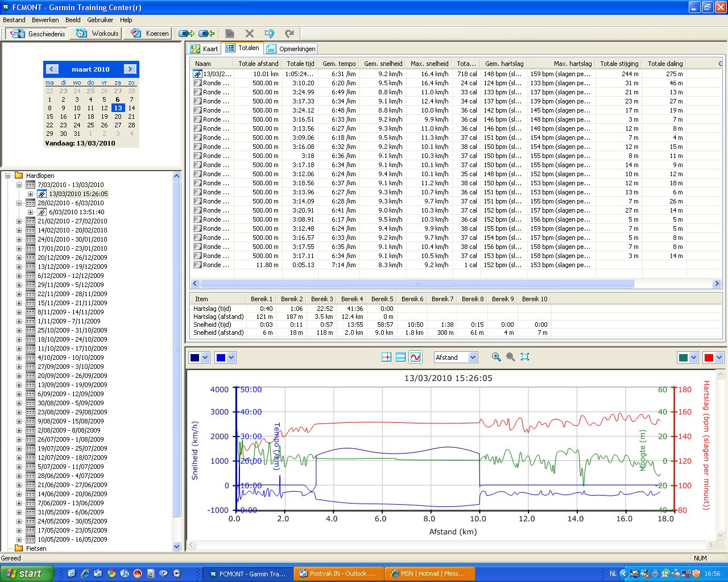
Task: Click the Undo toolbar icon
Action: point(270,34)
